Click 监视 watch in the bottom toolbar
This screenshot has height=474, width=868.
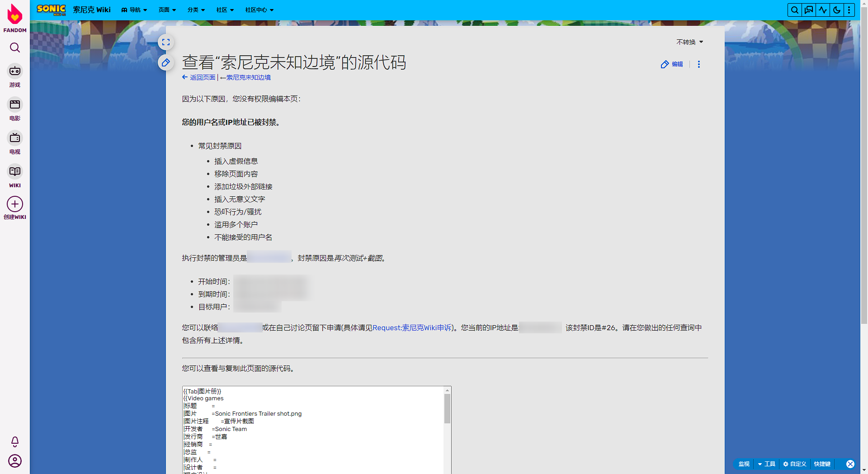click(x=744, y=464)
